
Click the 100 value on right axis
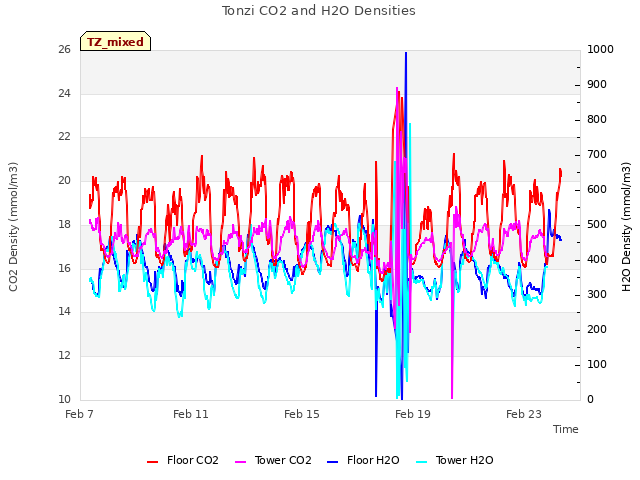(x=597, y=364)
